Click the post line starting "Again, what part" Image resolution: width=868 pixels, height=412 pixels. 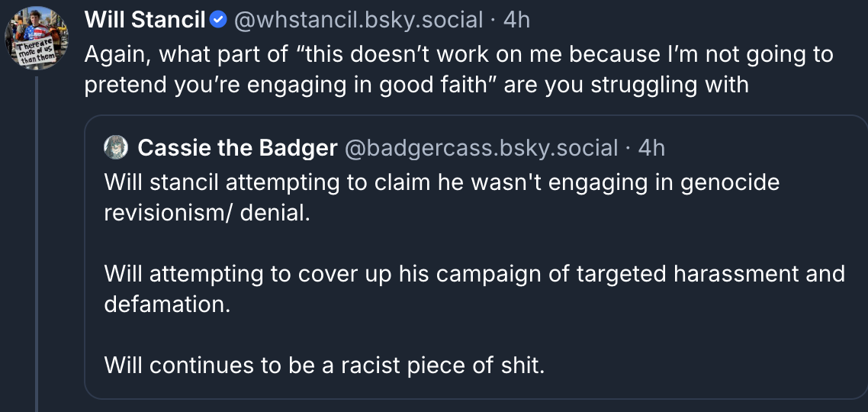[458, 54]
